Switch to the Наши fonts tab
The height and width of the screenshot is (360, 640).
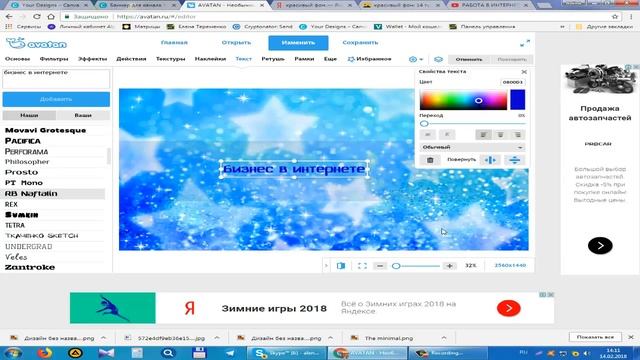29,116
